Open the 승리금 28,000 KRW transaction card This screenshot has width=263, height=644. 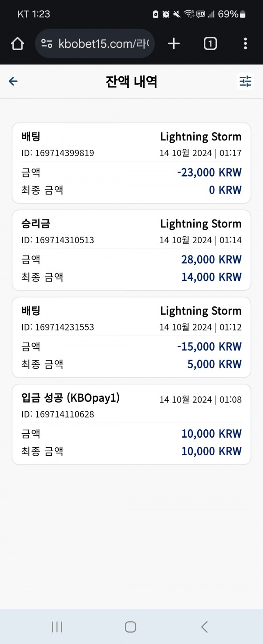point(131,250)
